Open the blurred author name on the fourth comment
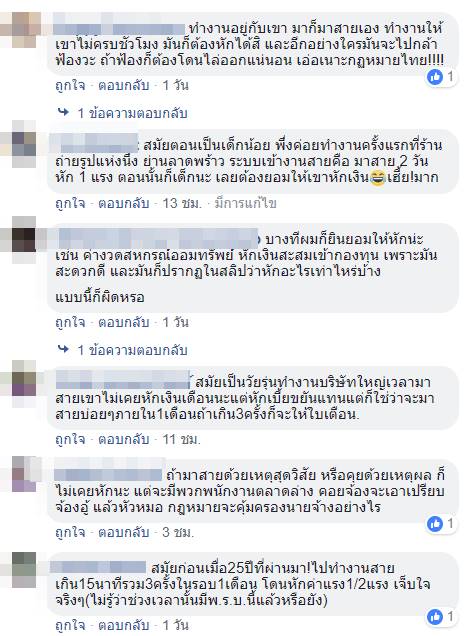The height and width of the screenshot is (636, 472). tap(122, 380)
